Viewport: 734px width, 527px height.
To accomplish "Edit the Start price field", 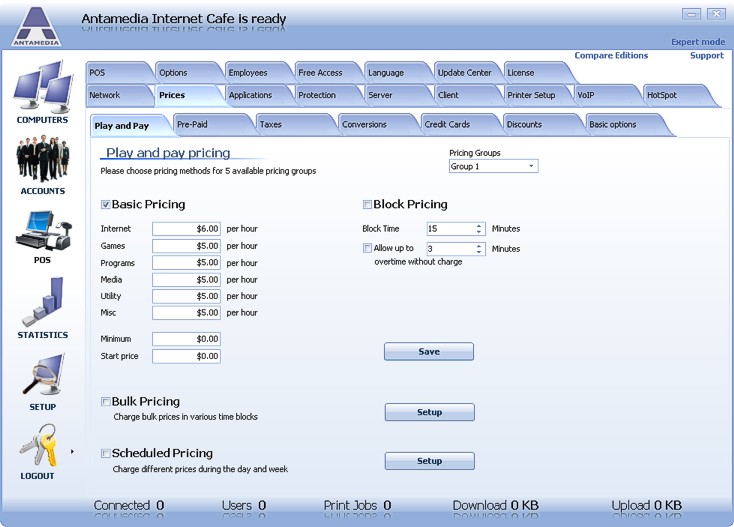I will pyautogui.click(x=186, y=356).
